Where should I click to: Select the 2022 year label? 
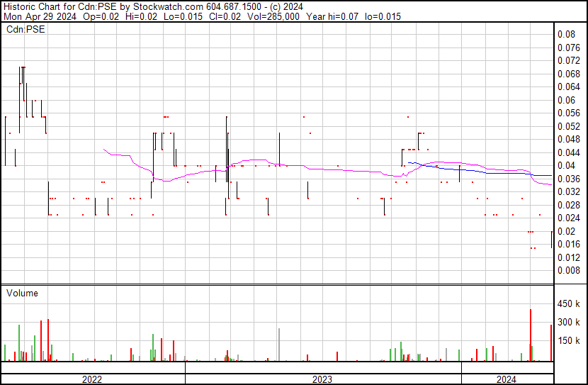click(92, 379)
